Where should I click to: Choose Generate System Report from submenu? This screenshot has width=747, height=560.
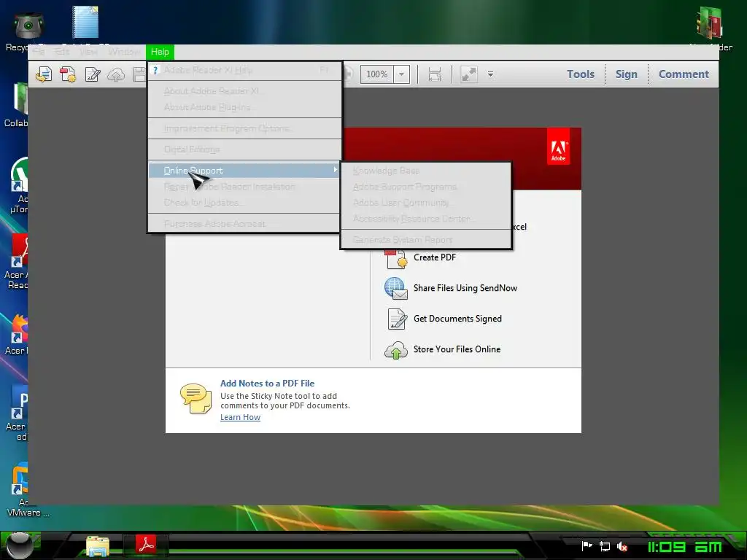click(x=426, y=239)
